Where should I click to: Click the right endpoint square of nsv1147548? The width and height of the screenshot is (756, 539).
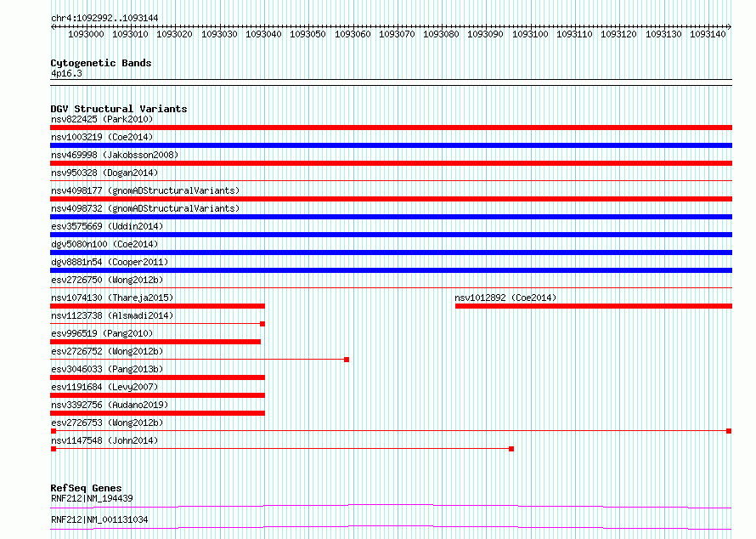tap(511, 449)
